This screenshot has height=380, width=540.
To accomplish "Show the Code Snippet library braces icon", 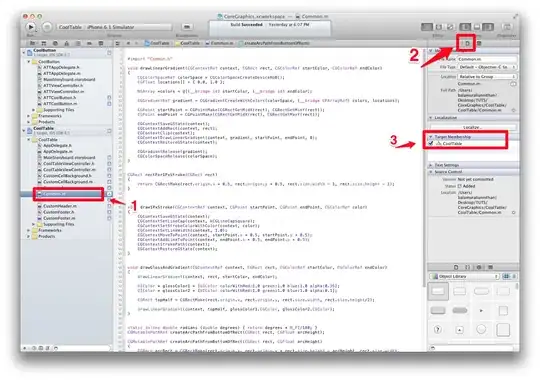I will 467,267.
